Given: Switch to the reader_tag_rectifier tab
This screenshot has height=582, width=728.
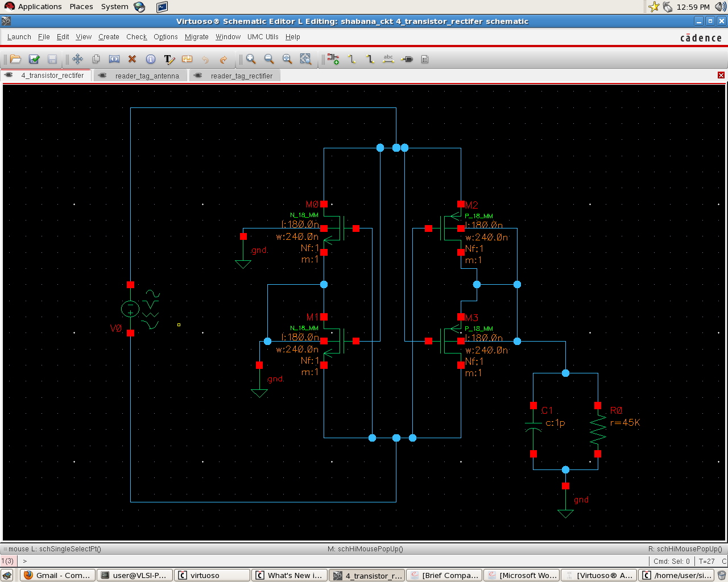Looking at the screenshot, I should (241, 76).
